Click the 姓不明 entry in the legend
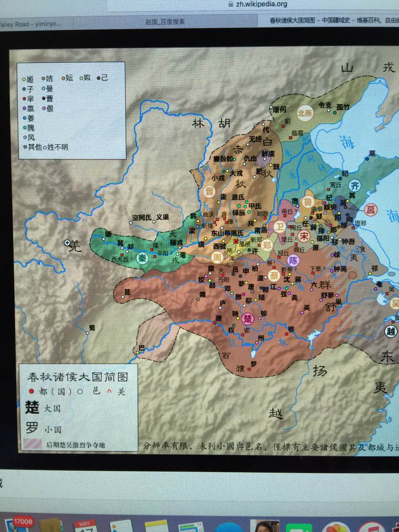Screen dimensions: 399x532 [56, 147]
